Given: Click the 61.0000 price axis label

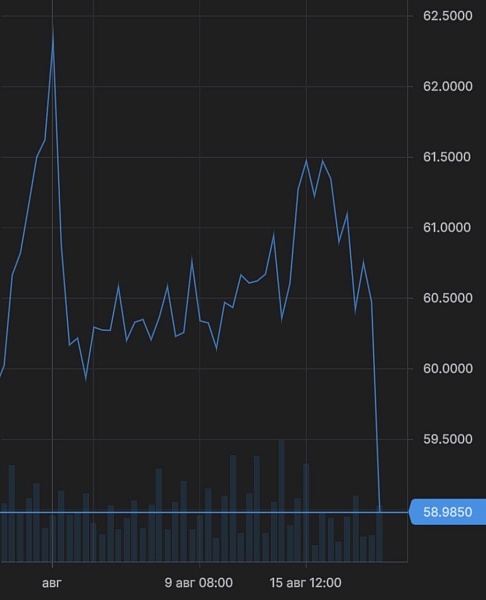Looking at the screenshot, I should point(447,227).
